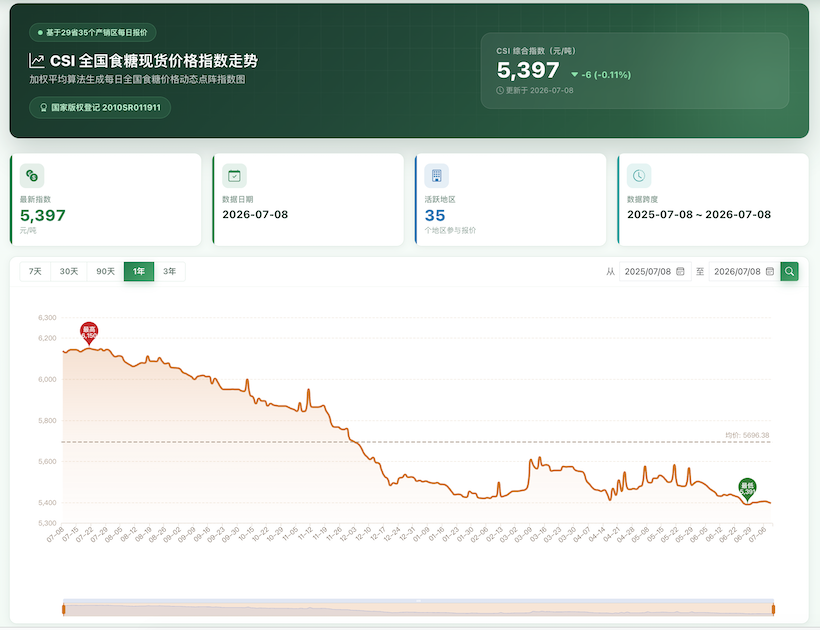The width and height of the screenshot is (820, 630).
Task: Click the start date field 2025/07/08
Action: click(x=655, y=271)
